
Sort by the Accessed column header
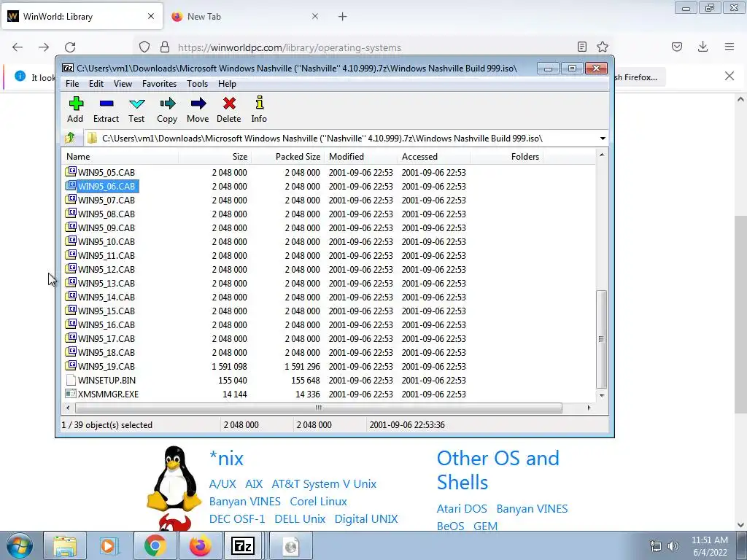(433, 157)
